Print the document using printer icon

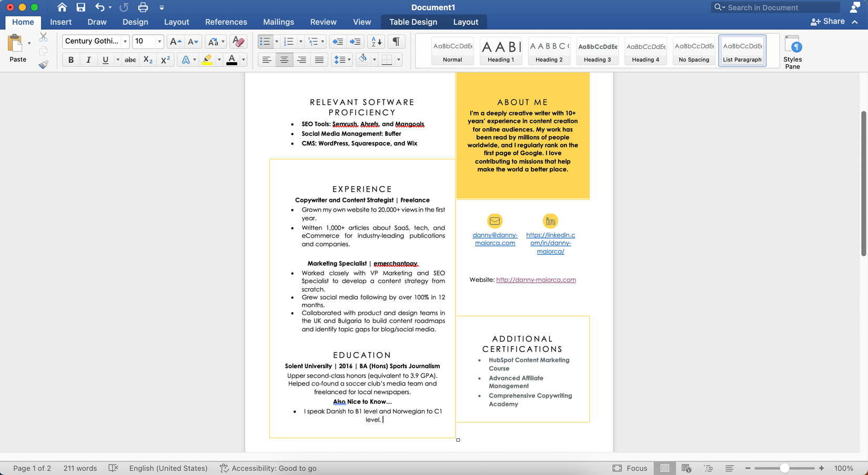click(x=143, y=7)
